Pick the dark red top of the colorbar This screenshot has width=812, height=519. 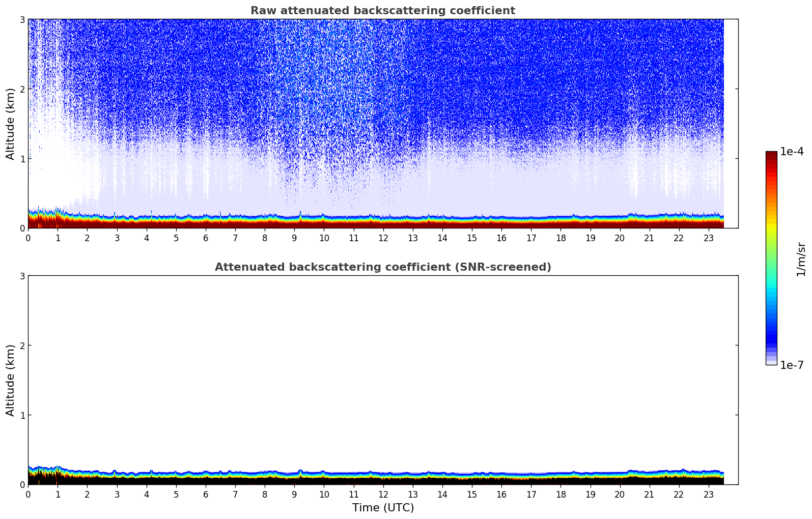pos(771,155)
